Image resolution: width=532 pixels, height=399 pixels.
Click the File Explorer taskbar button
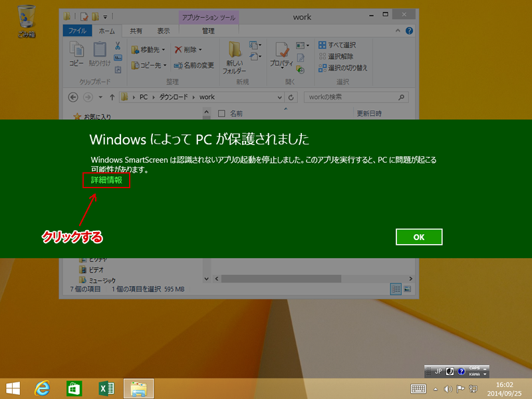point(138,388)
